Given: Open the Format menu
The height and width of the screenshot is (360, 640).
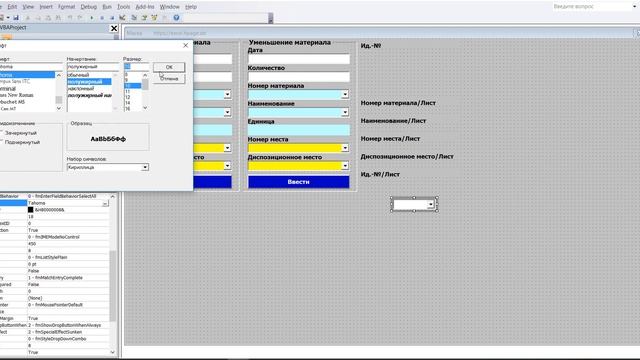Looking at the screenshot, I should click(x=66, y=7).
